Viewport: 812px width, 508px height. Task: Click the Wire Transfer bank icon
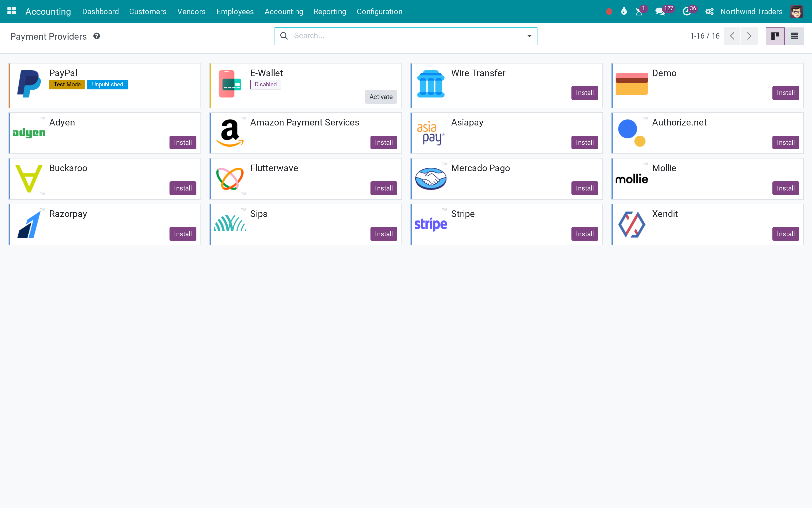(431, 84)
